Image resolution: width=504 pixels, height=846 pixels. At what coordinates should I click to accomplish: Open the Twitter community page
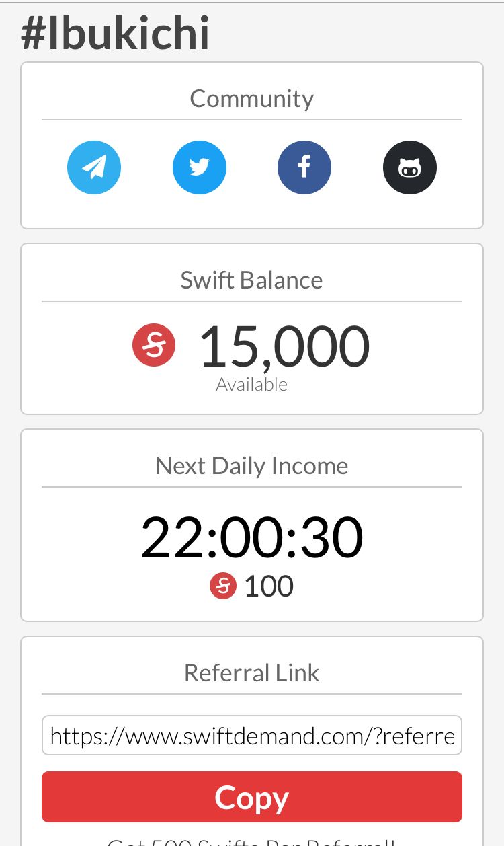(200, 167)
